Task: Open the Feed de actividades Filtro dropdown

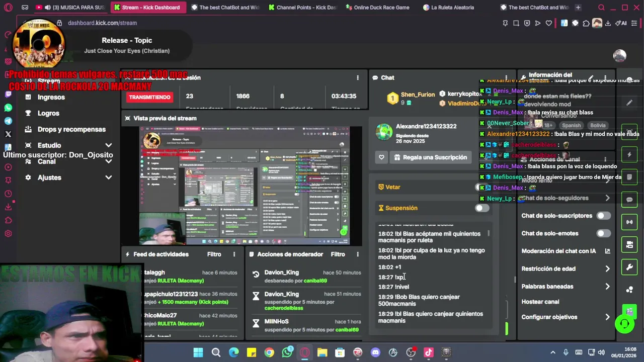Action: click(x=214, y=254)
